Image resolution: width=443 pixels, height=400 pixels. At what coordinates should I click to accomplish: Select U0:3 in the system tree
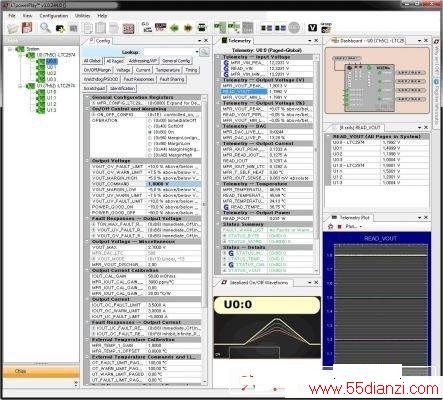coord(51,79)
